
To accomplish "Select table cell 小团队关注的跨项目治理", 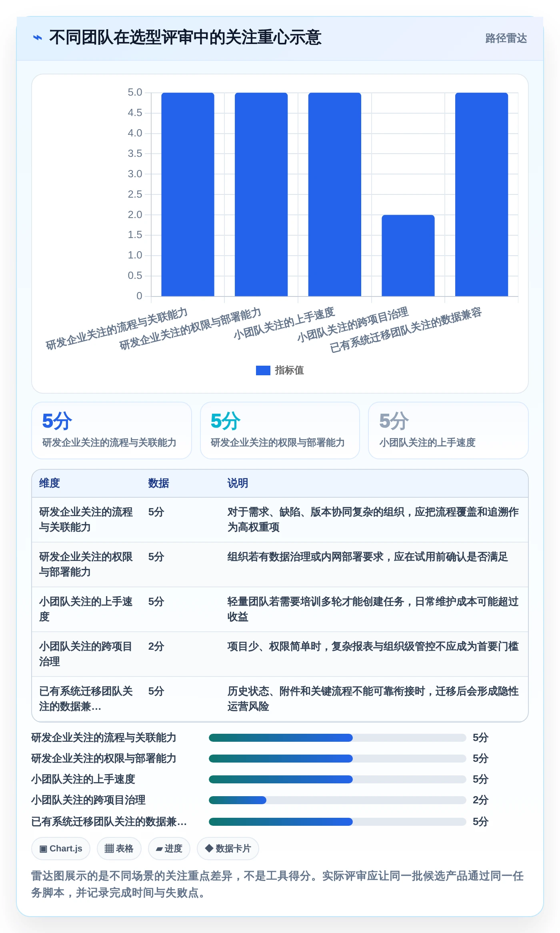I will [86, 654].
